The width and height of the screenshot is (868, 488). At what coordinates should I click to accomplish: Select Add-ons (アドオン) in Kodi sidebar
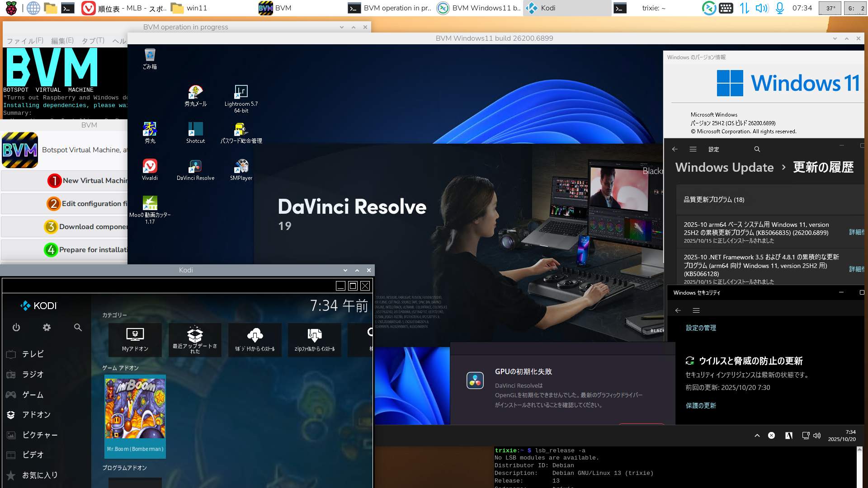36,414
